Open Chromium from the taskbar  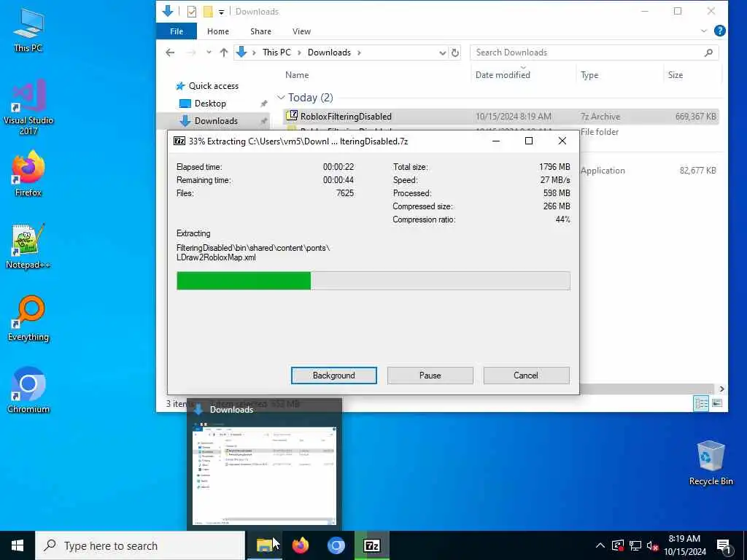click(x=336, y=545)
